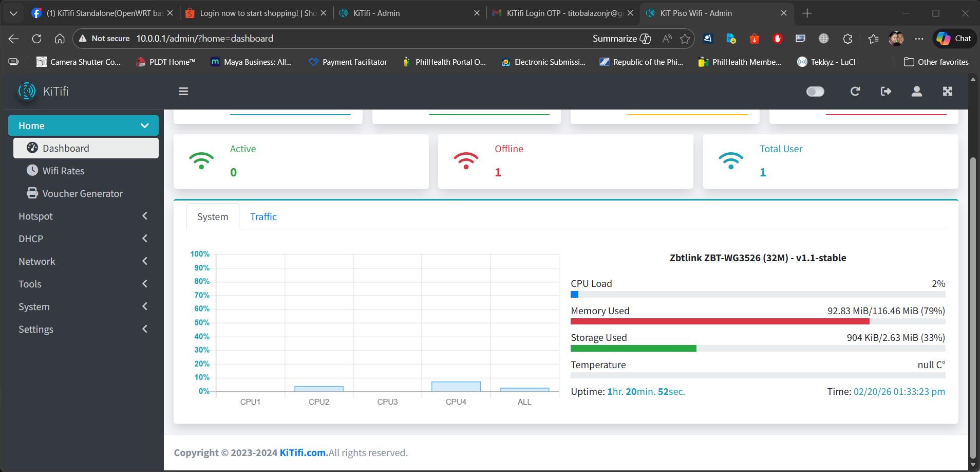This screenshot has width=980, height=472.
Task: Click the green Active wifi icon
Action: [x=201, y=161]
